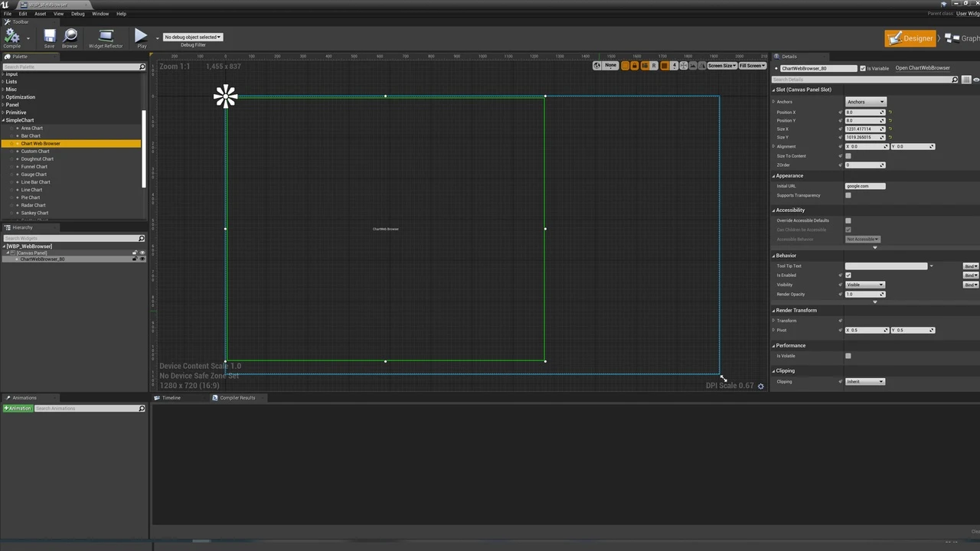This screenshot has height=551, width=980.
Task: Check the Is Volatile checkbox
Action: (848, 356)
